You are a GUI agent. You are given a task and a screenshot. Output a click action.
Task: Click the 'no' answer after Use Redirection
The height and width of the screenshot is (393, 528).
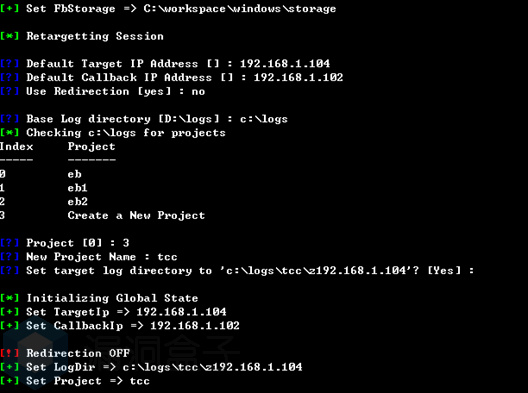(198, 92)
